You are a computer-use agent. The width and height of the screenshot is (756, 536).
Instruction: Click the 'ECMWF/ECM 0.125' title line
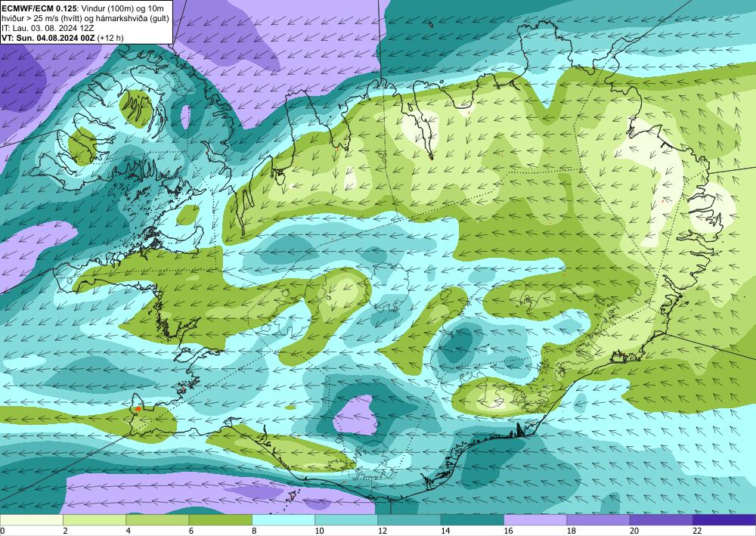point(83,8)
